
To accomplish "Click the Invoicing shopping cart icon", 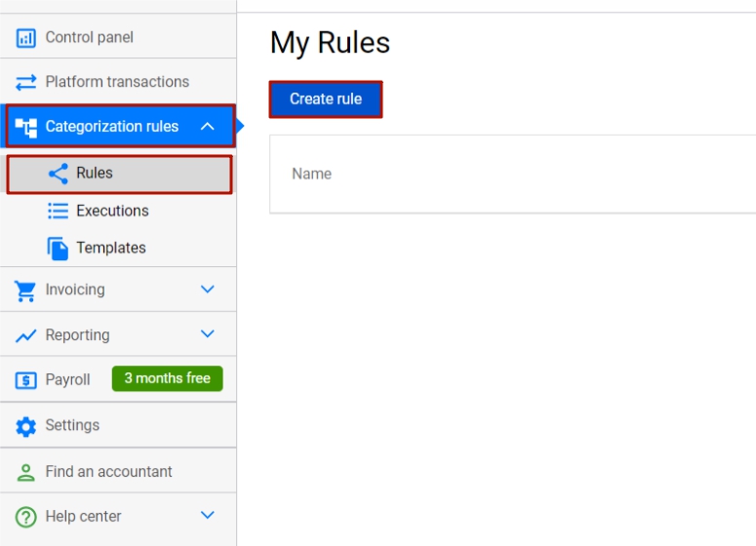I will pyautogui.click(x=25, y=291).
